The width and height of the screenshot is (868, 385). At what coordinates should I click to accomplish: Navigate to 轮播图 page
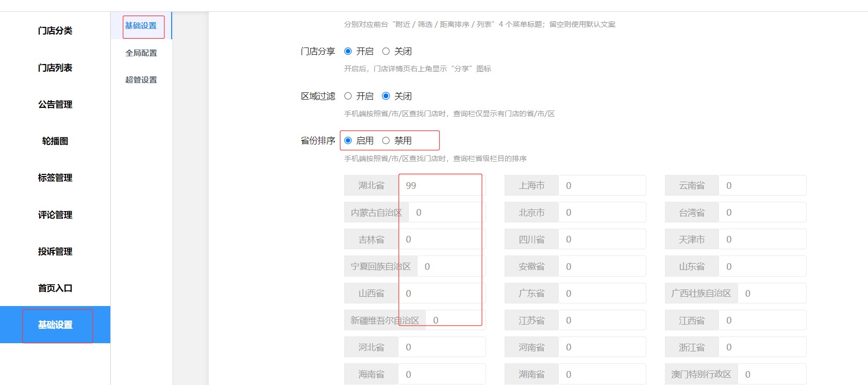[x=55, y=141]
